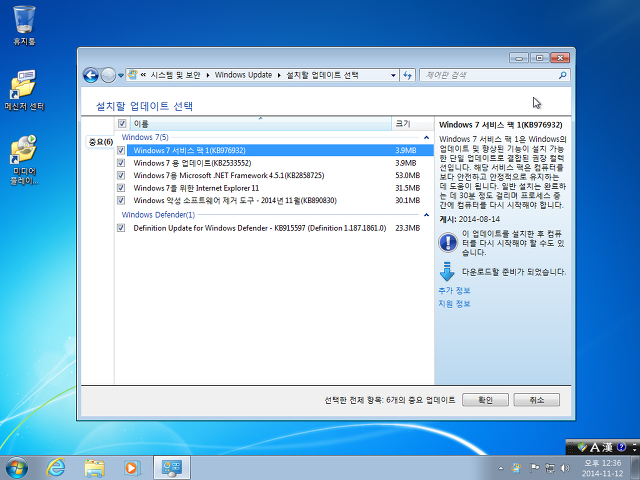Uncheck Windows 7 Service Pack 1 KB976932

tap(121, 151)
